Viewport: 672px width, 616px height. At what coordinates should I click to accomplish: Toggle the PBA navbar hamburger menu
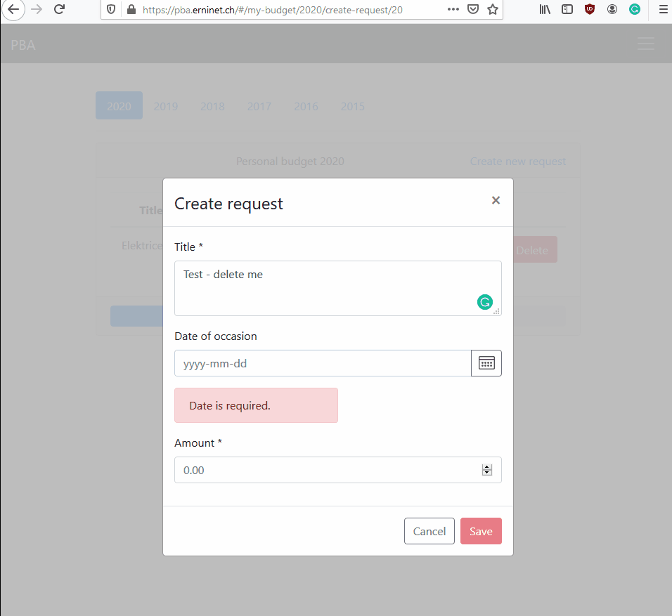pyautogui.click(x=645, y=44)
